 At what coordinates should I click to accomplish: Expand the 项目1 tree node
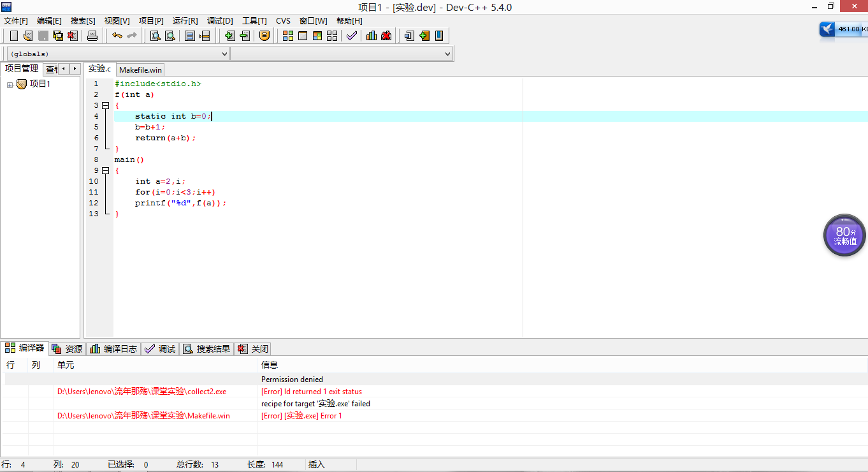pos(10,85)
